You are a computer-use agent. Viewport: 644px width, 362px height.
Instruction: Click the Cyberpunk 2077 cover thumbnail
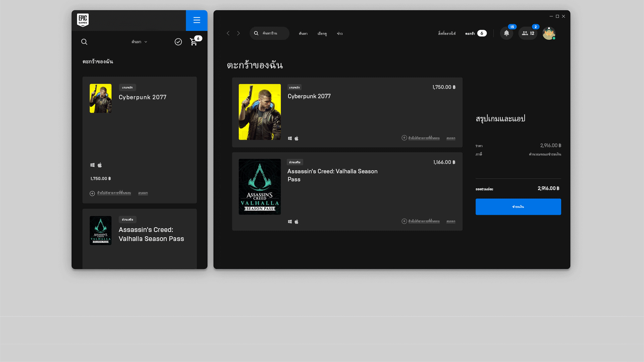[x=260, y=112]
